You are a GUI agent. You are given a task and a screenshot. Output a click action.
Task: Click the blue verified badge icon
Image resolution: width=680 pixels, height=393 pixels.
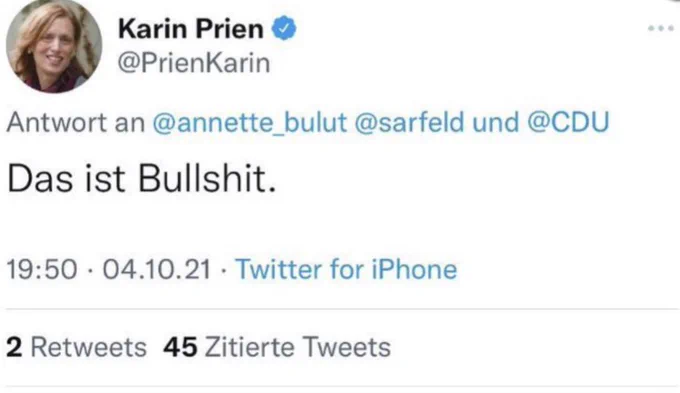(284, 28)
